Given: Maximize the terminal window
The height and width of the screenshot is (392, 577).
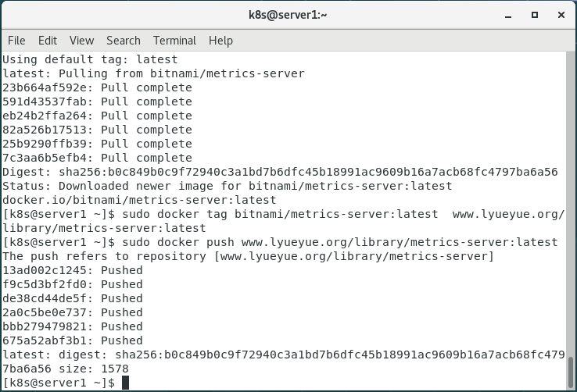Looking at the screenshot, I should 535,15.
